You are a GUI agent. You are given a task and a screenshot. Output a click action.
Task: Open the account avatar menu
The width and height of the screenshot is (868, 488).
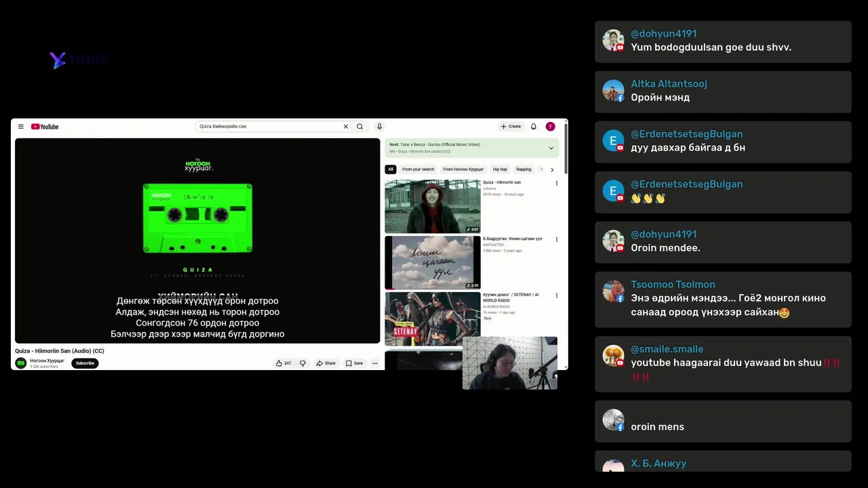tap(551, 127)
